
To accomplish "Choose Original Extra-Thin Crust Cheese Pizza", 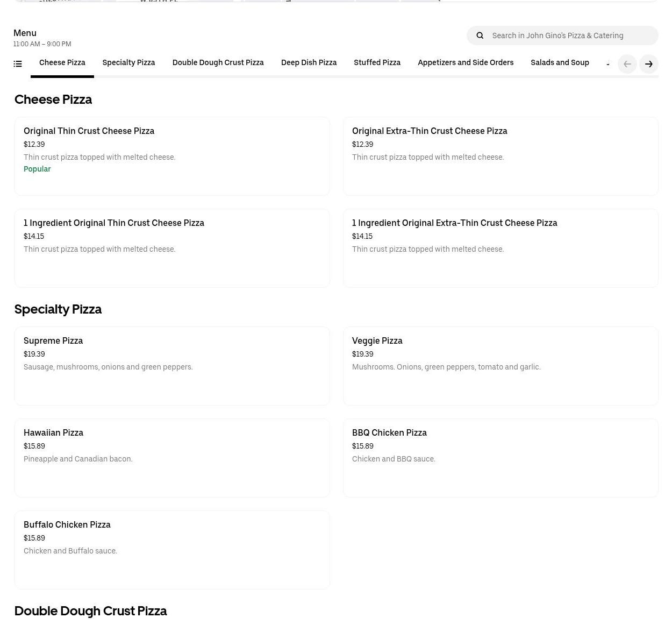I will 501,156.
